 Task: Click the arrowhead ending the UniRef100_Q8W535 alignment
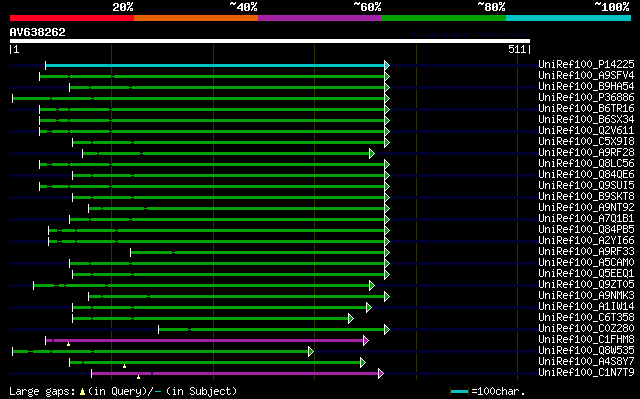click(311, 352)
